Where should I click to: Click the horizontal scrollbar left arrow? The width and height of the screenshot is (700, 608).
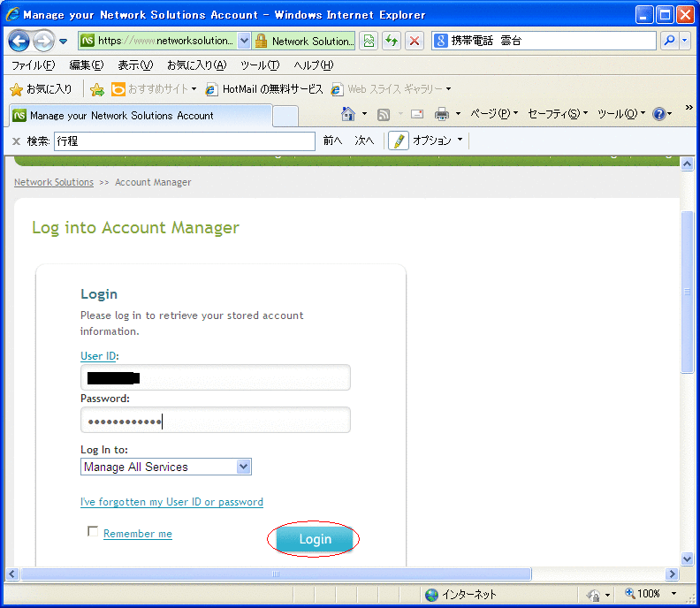coord(12,574)
